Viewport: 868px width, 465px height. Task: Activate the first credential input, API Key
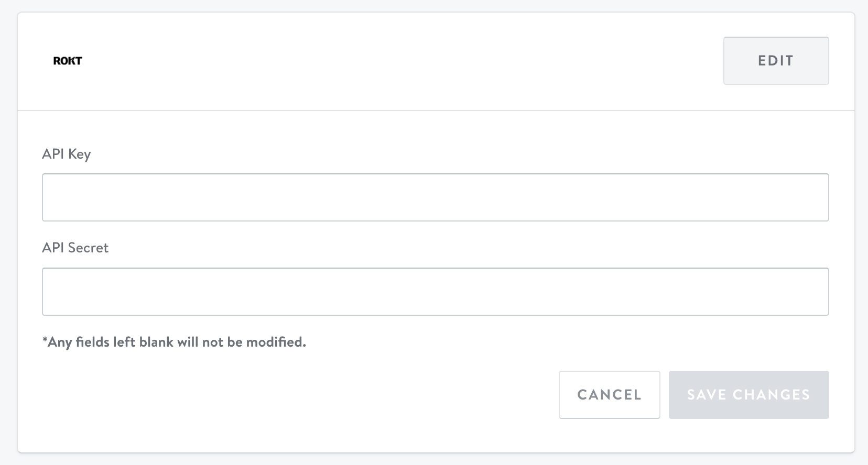pos(435,197)
